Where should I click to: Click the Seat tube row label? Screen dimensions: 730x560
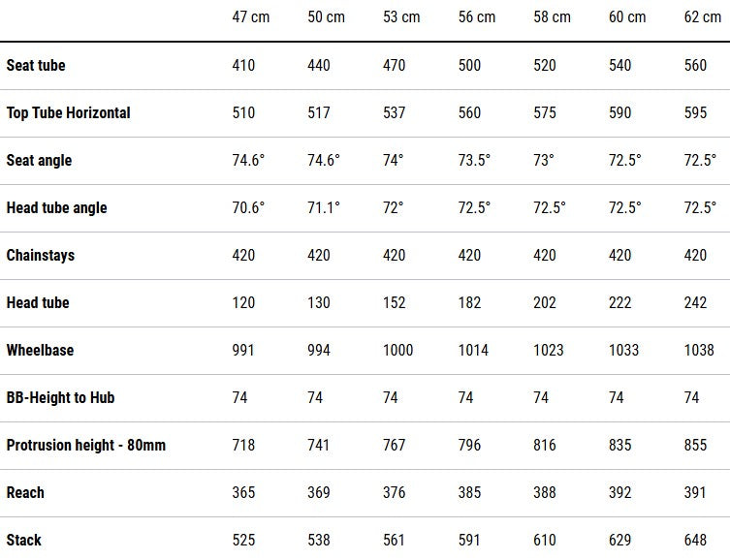click(36, 65)
